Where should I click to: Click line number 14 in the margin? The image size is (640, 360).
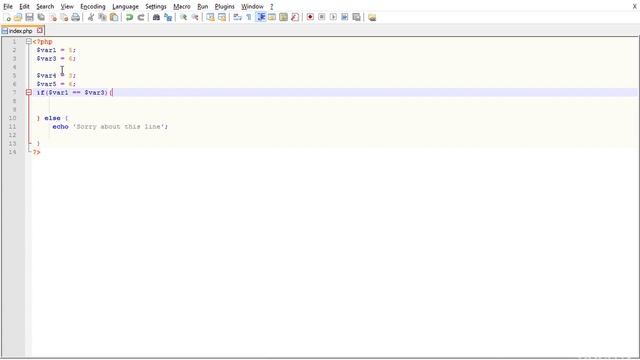click(x=13, y=152)
